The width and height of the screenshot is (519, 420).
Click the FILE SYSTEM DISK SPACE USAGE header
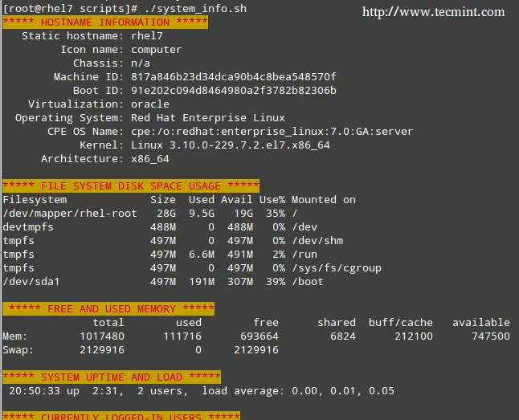130,186
